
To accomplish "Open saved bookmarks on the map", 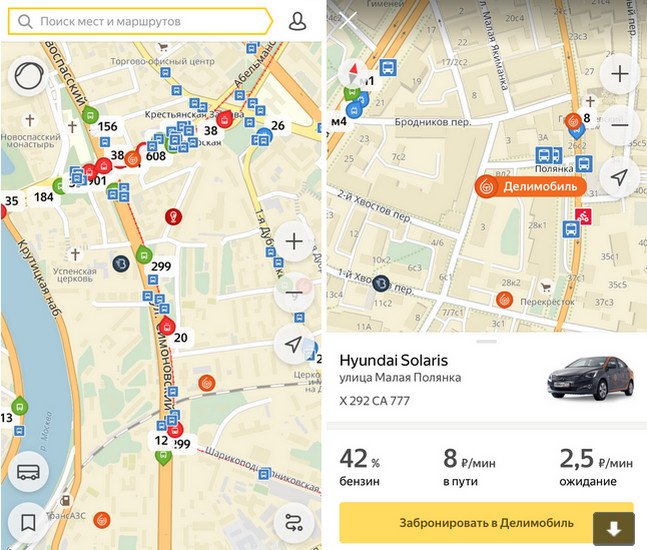I will click(x=28, y=523).
